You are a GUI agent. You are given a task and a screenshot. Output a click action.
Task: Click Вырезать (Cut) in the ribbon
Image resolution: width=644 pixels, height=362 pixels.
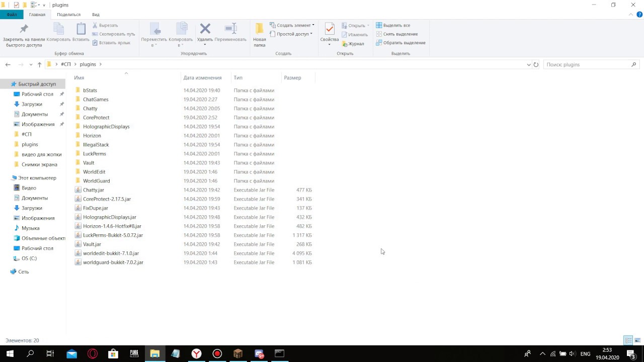105,25
